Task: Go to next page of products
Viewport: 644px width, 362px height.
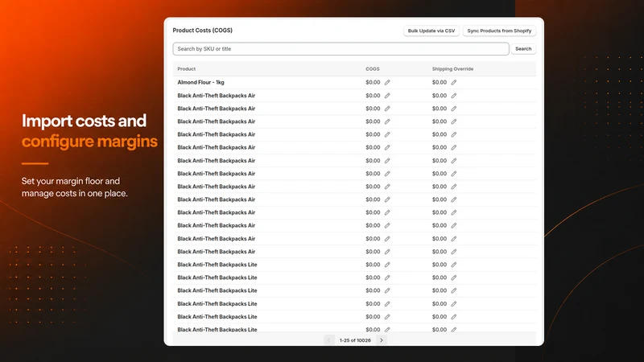Action: (382, 340)
